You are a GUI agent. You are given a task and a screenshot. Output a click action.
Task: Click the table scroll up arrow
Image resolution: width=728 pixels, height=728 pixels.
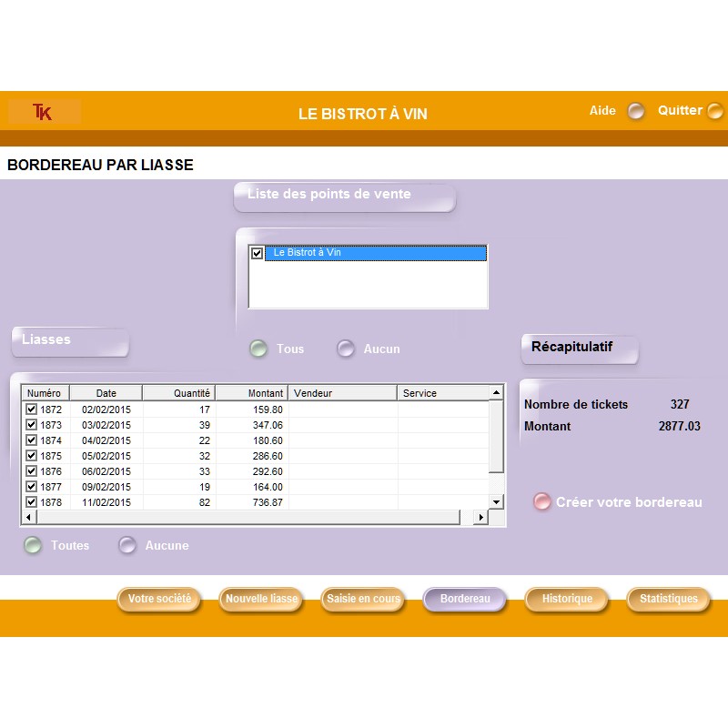pos(496,393)
